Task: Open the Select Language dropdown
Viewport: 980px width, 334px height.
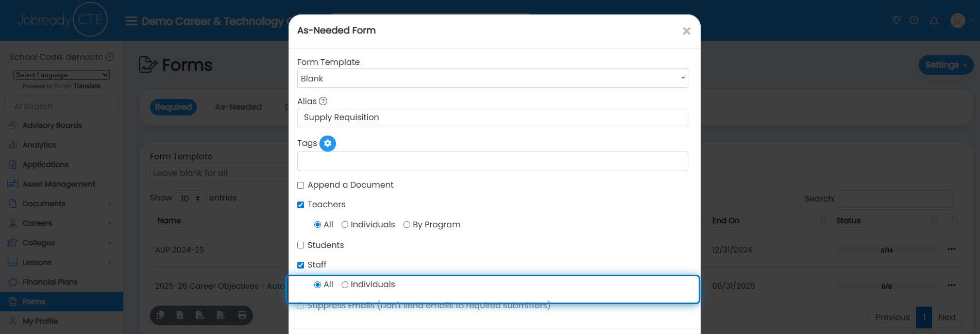Action: tap(61, 75)
